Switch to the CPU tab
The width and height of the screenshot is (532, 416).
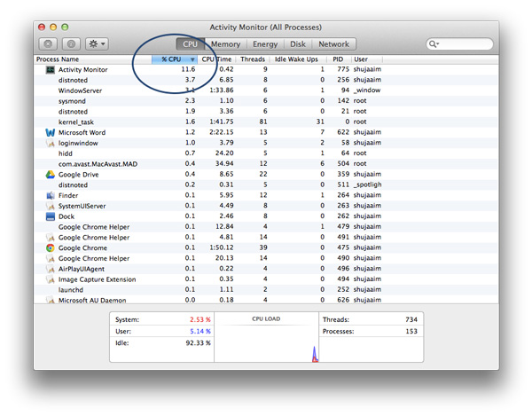coord(191,44)
